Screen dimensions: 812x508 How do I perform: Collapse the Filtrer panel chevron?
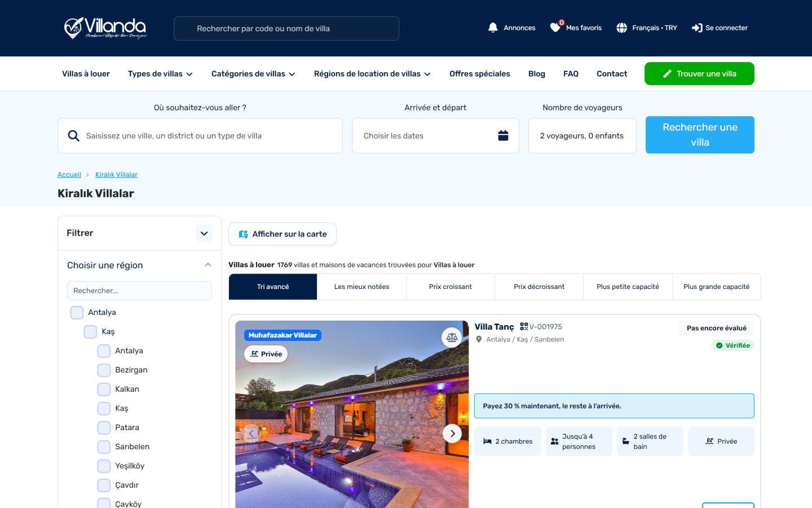(204, 233)
